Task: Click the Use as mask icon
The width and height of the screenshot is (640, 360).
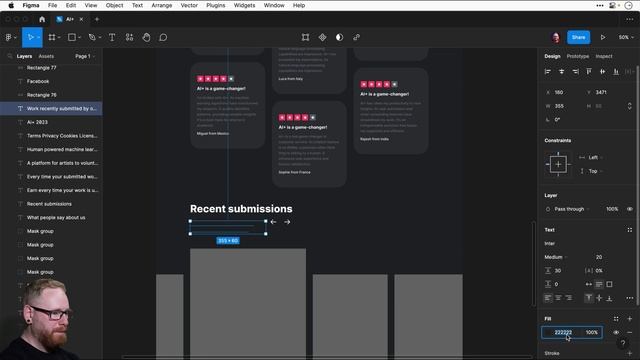Action: click(339, 38)
